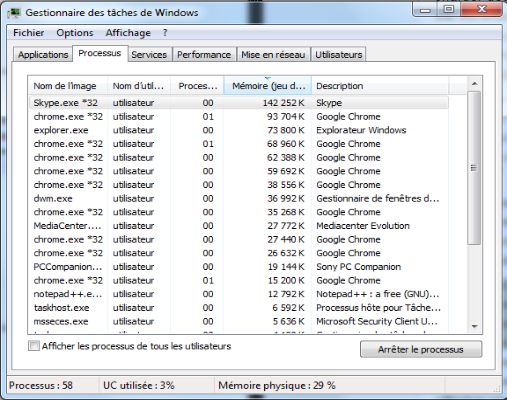Open the Utilisateurs tab
The height and width of the screenshot is (400, 507).
(x=338, y=54)
